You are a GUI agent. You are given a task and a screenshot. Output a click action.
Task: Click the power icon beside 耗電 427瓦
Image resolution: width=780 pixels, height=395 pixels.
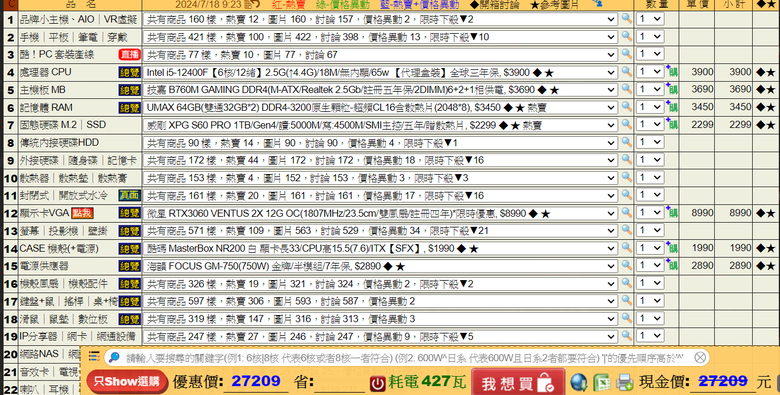pyautogui.click(x=378, y=383)
